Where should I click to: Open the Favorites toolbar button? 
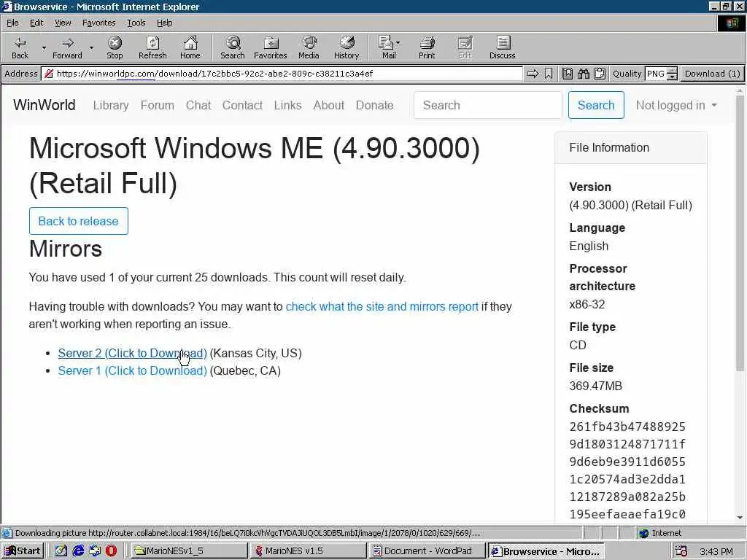[x=271, y=47]
